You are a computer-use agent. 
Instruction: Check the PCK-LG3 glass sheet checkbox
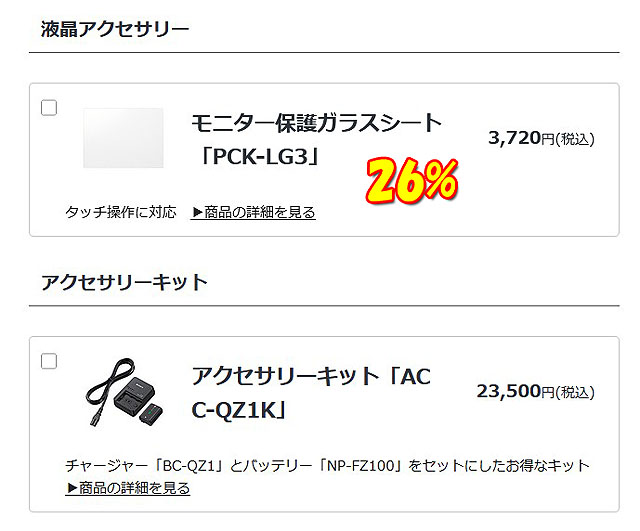49,108
